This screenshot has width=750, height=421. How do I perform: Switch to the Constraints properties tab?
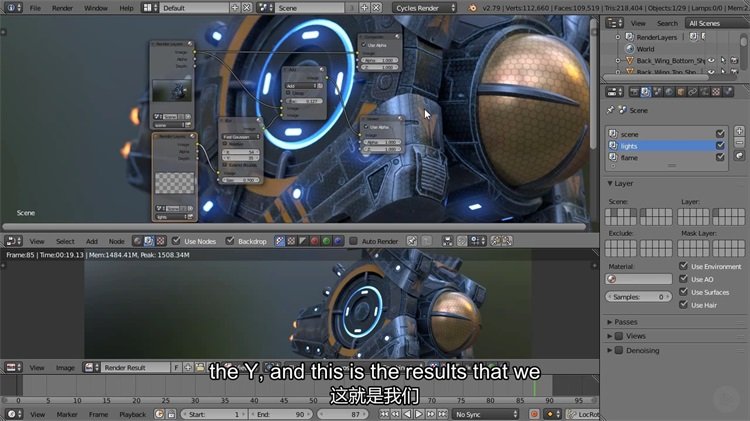692,91
